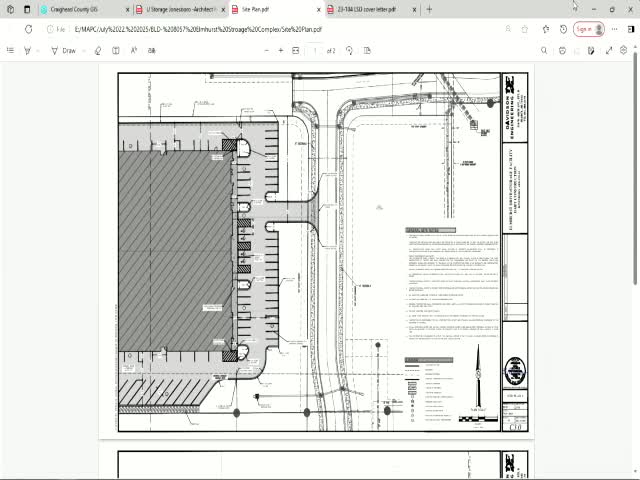The width and height of the screenshot is (640, 480).
Task: Add this page to favorites star
Action: coord(525,29)
